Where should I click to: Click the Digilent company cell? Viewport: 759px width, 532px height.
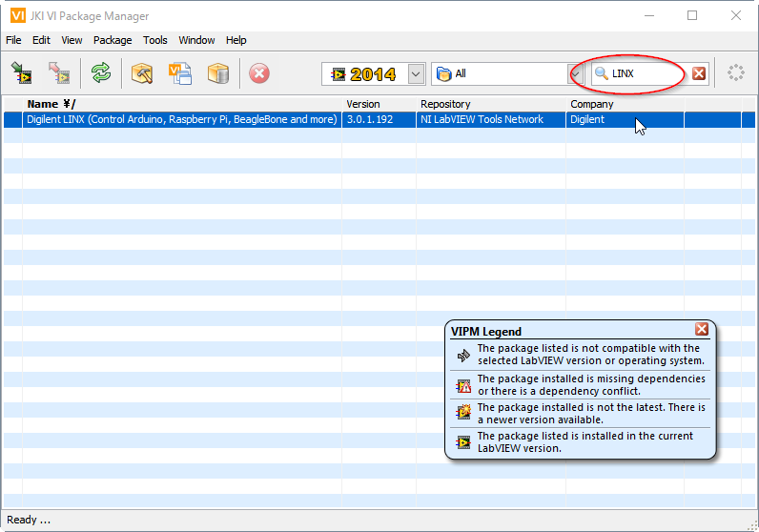point(625,119)
